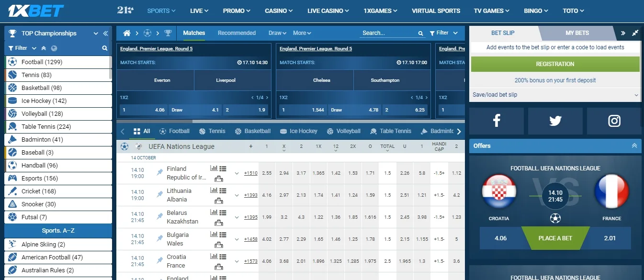Select the BET SLIP tab
The height and width of the screenshot is (280, 644).
(x=503, y=33)
